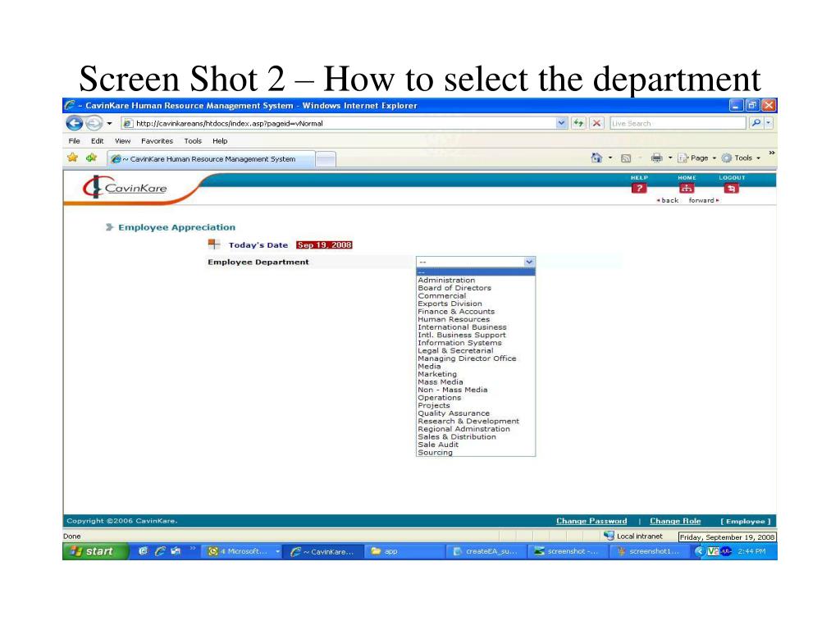The width and height of the screenshot is (840, 630).
Task: Click the Employee role link in footer
Action: [x=745, y=521]
